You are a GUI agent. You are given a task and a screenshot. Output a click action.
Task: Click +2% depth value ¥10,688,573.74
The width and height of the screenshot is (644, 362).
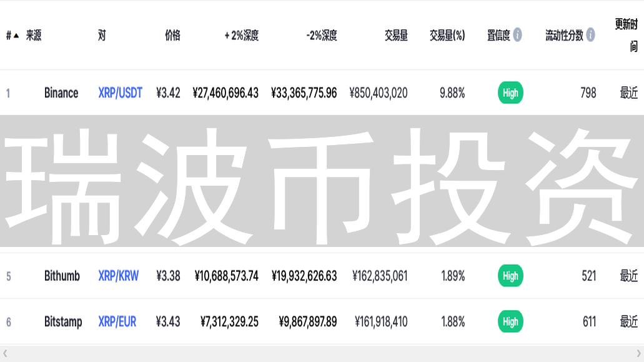click(x=227, y=276)
